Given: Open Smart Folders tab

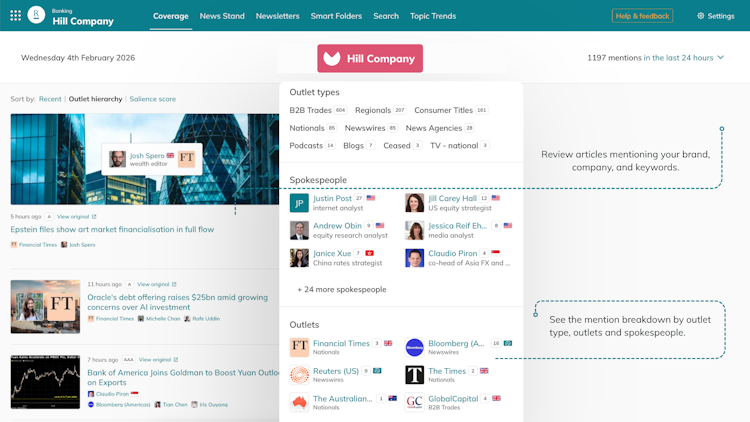Looking at the screenshot, I should pyautogui.click(x=336, y=16).
